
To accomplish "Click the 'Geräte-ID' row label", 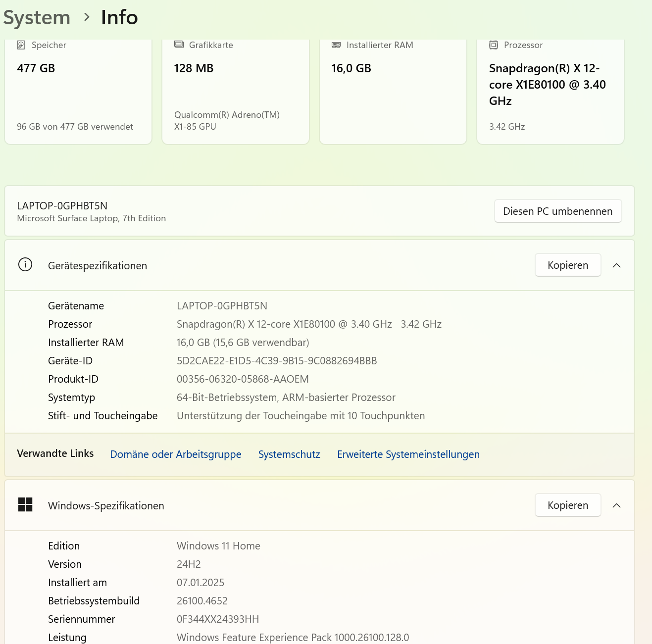I will 70,361.
